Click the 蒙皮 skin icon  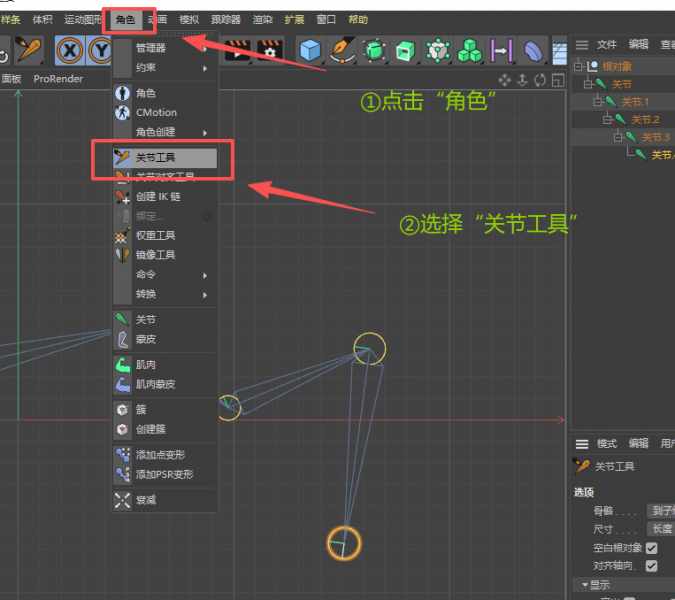point(122,339)
